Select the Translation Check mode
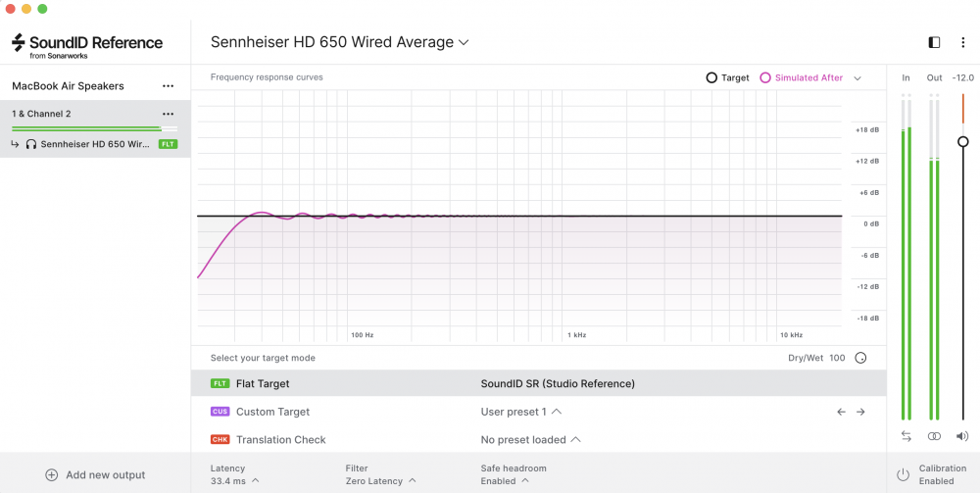 (x=280, y=440)
